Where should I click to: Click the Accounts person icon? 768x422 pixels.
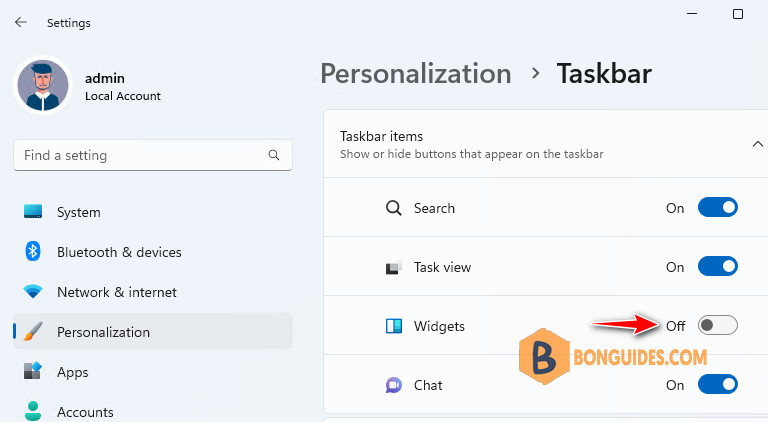coord(33,411)
